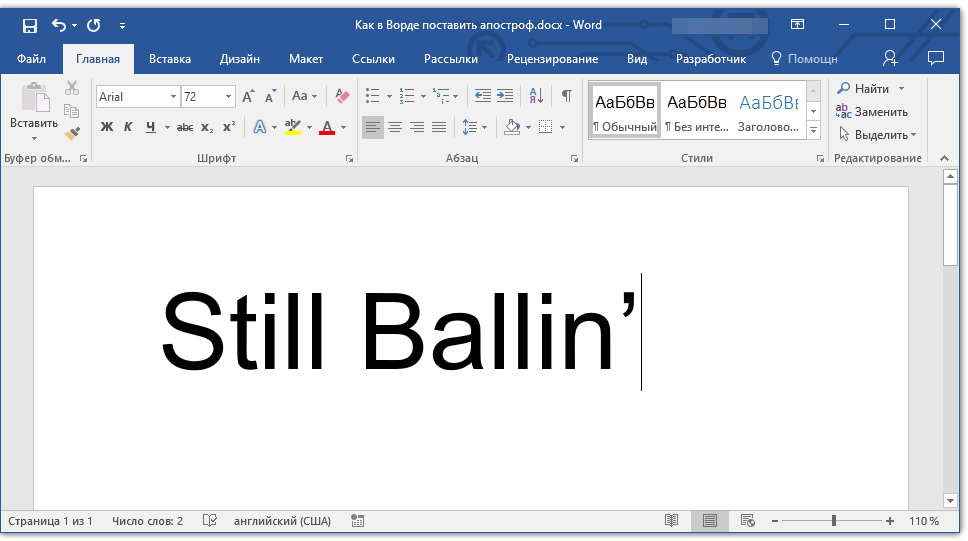Open the Файл menu

[x=31, y=59]
